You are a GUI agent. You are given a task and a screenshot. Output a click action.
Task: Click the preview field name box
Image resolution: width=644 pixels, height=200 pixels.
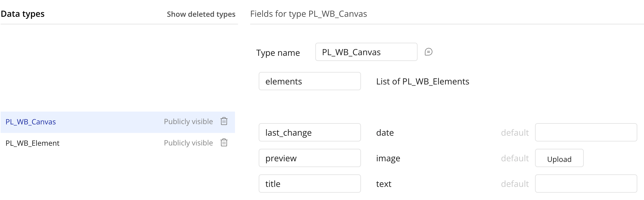point(310,158)
